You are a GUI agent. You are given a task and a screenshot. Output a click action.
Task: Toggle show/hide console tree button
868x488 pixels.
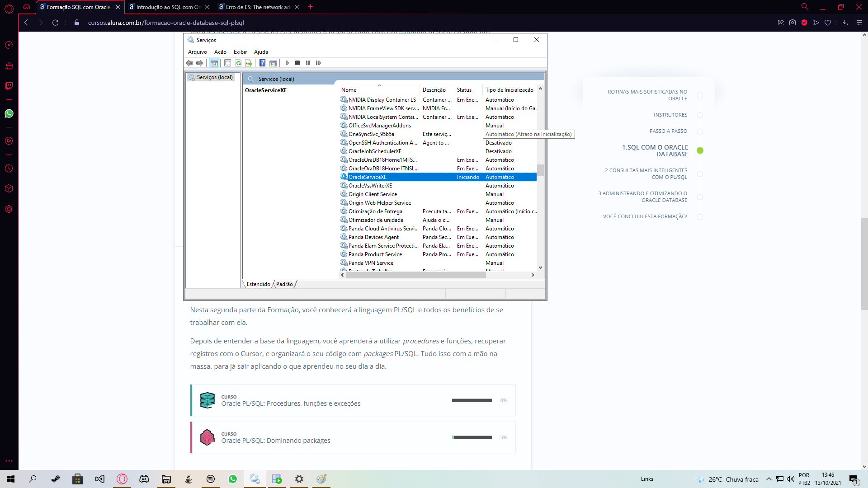click(214, 63)
